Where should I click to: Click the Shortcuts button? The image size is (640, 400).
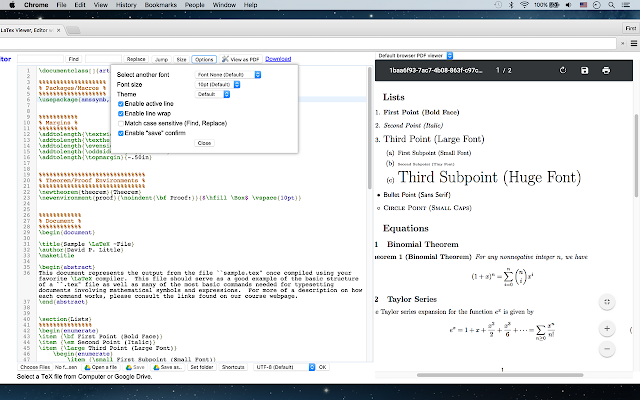[233, 367]
